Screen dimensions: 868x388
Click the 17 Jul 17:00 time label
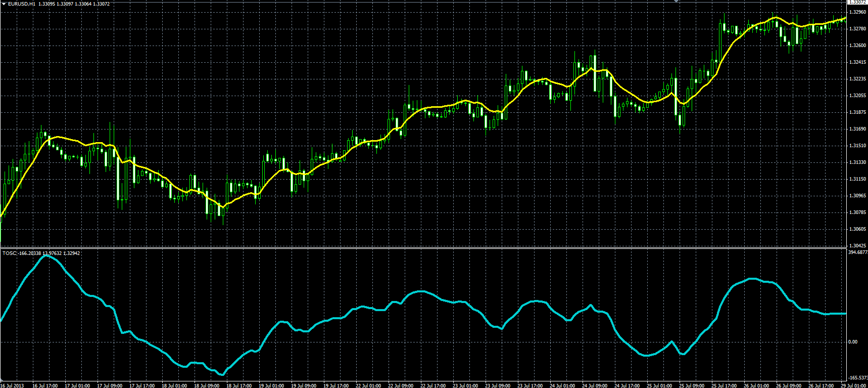142,385
